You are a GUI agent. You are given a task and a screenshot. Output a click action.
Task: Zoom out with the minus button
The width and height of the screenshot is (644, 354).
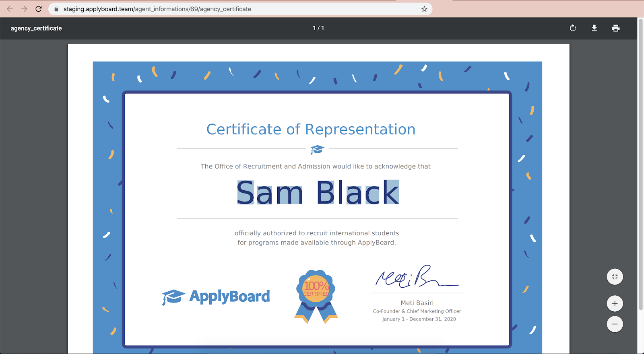615,324
